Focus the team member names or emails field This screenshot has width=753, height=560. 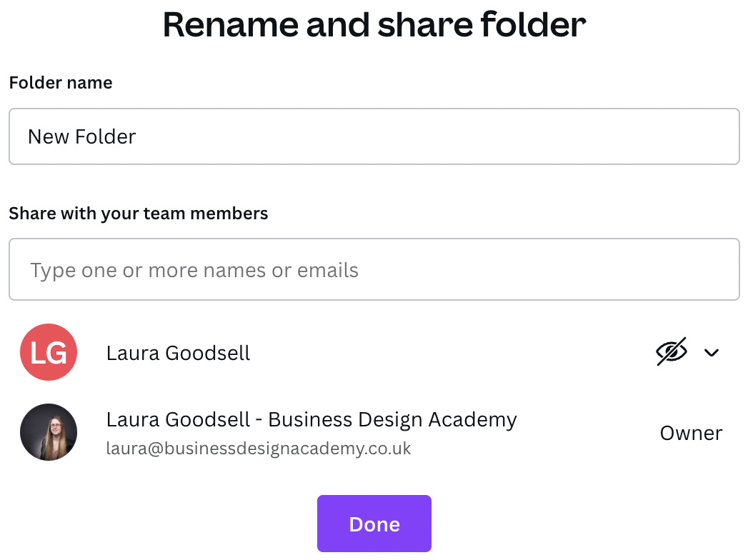[x=374, y=270]
